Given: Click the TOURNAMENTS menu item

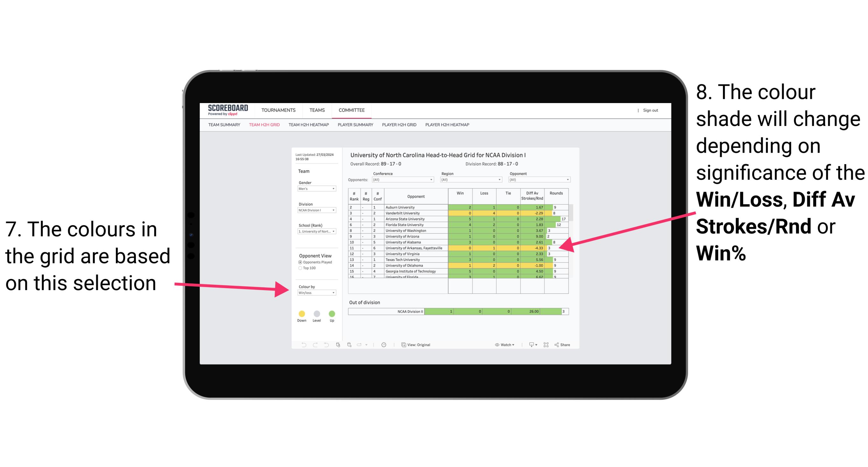Looking at the screenshot, I should coord(278,110).
